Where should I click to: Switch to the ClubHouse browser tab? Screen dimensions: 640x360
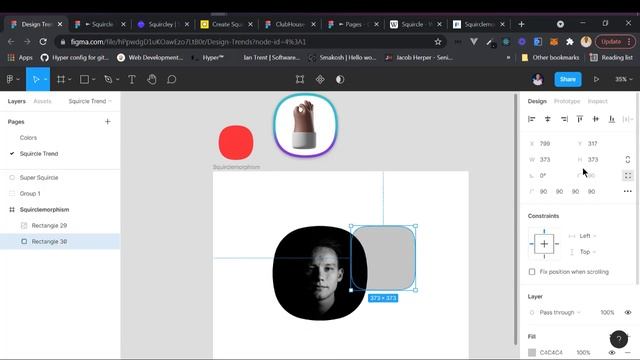(290, 24)
